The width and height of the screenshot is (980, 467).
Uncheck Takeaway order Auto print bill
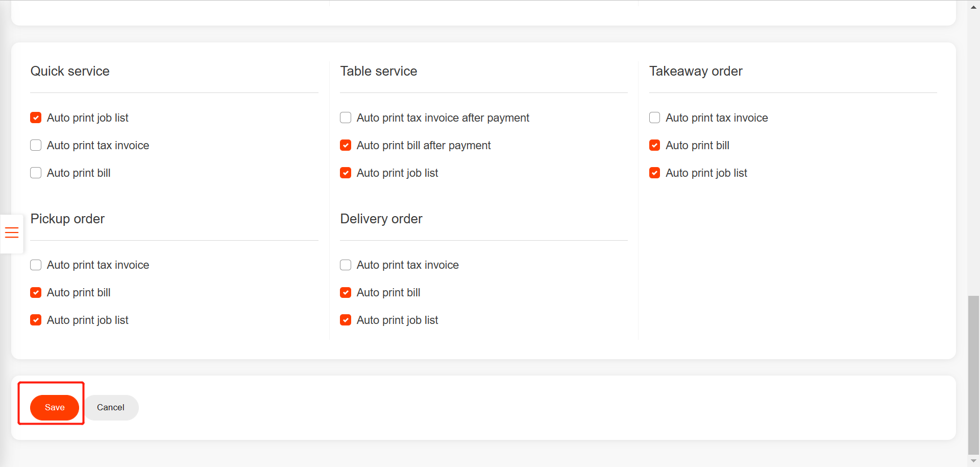coord(654,145)
